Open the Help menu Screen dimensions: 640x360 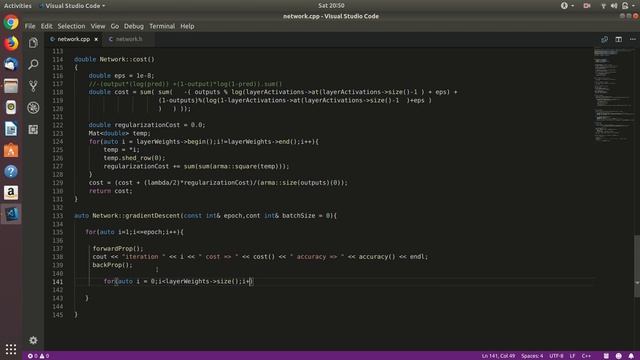point(187,26)
